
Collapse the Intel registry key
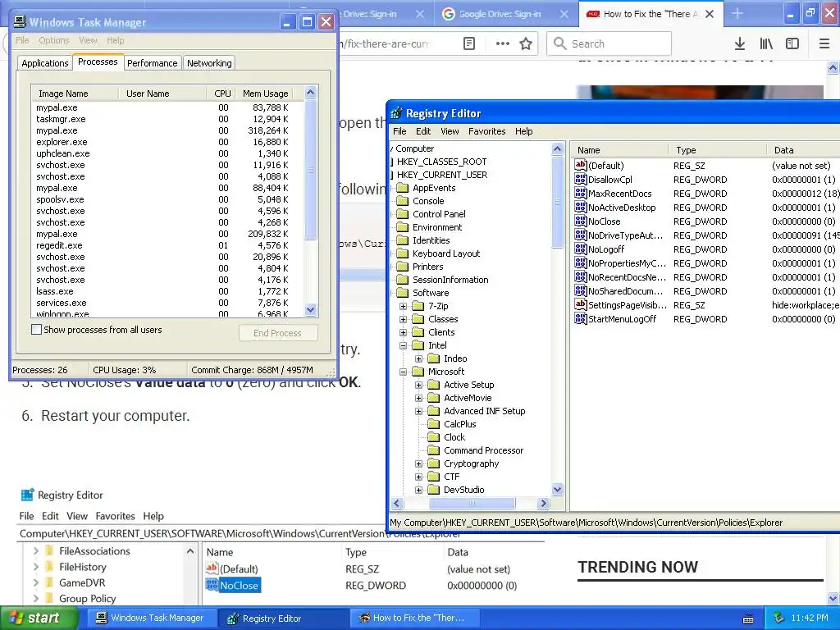click(404, 345)
